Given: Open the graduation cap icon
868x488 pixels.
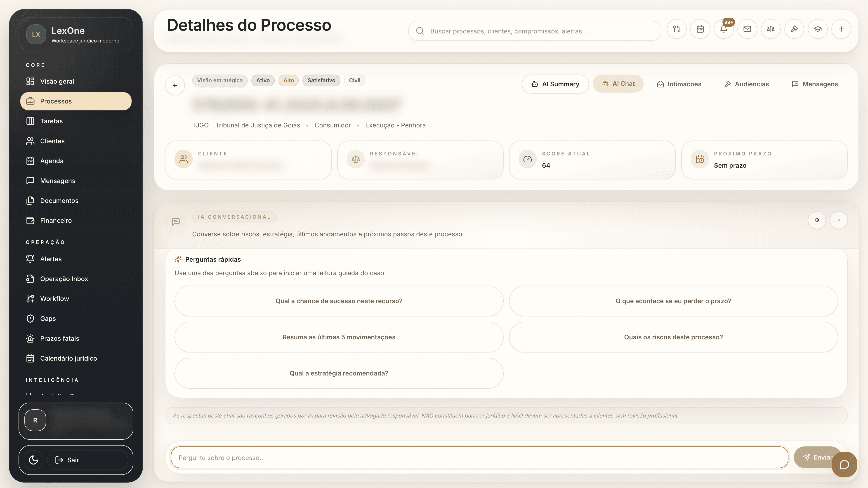Looking at the screenshot, I should pyautogui.click(x=818, y=29).
